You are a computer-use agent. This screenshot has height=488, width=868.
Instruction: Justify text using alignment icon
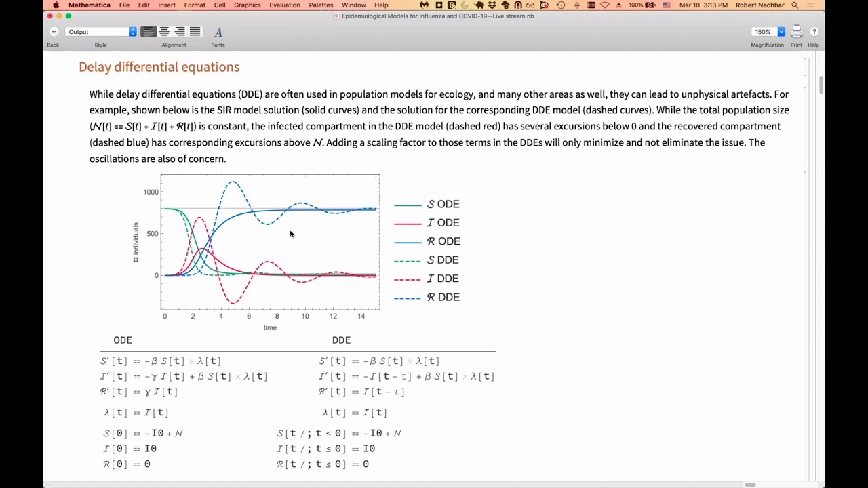(x=195, y=32)
